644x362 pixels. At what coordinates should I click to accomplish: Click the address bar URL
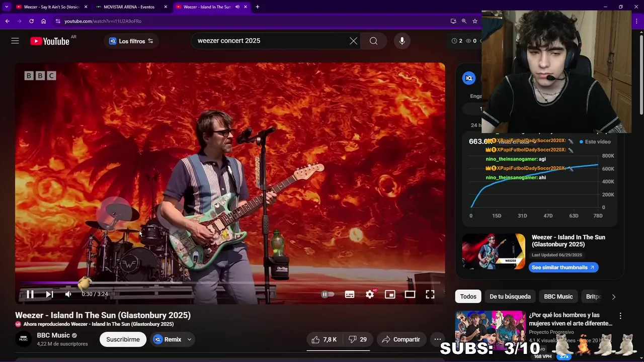click(x=103, y=21)
